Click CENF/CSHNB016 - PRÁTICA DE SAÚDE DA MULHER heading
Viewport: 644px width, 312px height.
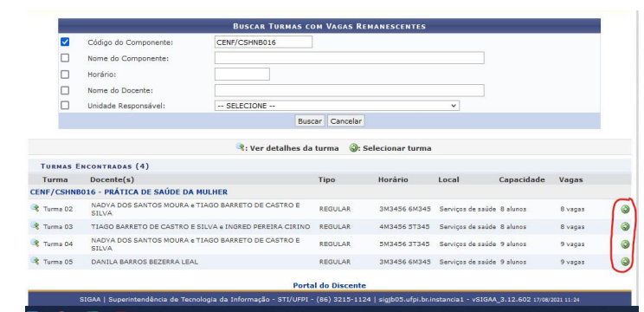coord(129,192)
